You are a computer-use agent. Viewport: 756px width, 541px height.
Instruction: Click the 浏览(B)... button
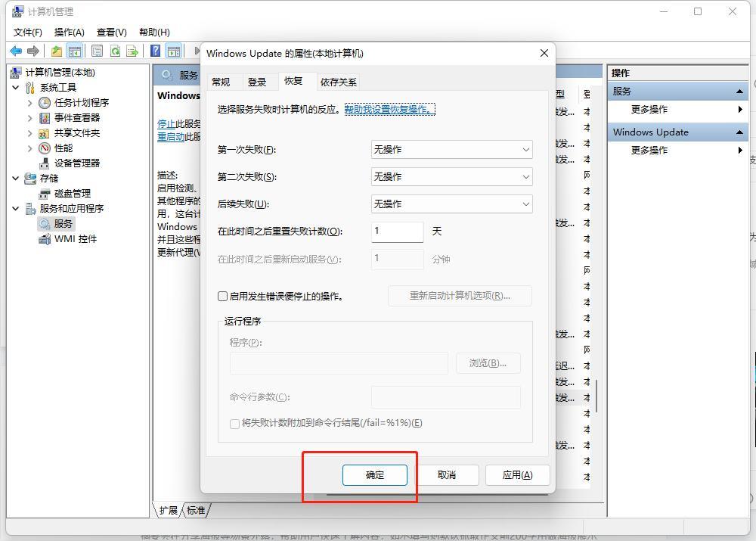(x=488, y=363)
